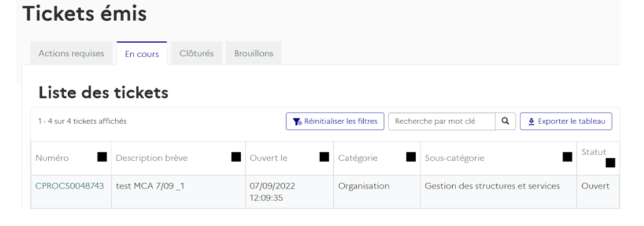Click the cell test MCA 7/09 _1
Screen dimensions: 644x226
click(x=178, y=192)
